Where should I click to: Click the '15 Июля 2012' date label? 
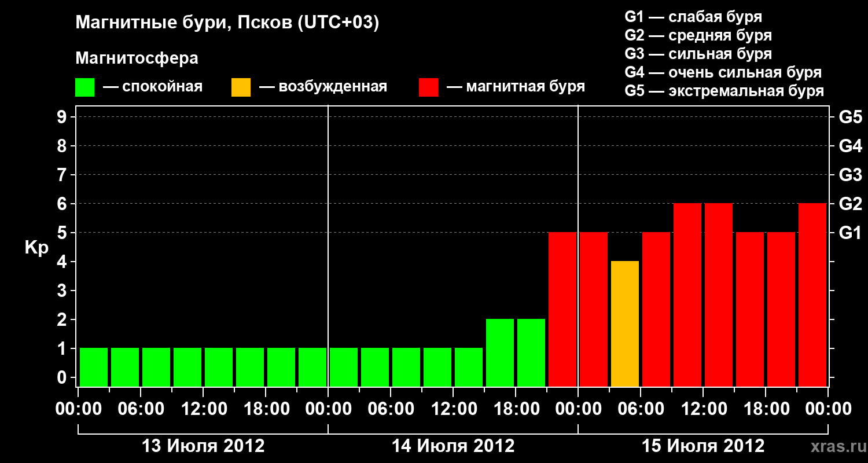click(x=703, y=446)
